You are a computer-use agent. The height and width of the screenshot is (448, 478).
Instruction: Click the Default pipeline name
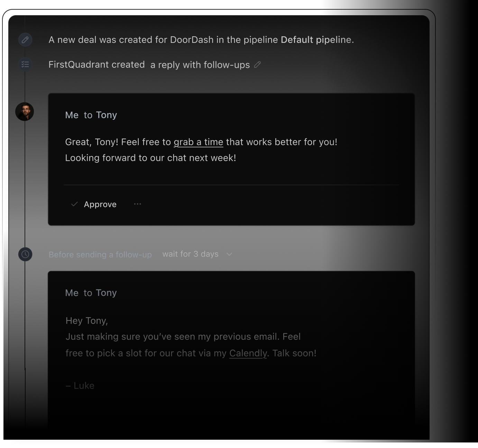coord(316,40)
